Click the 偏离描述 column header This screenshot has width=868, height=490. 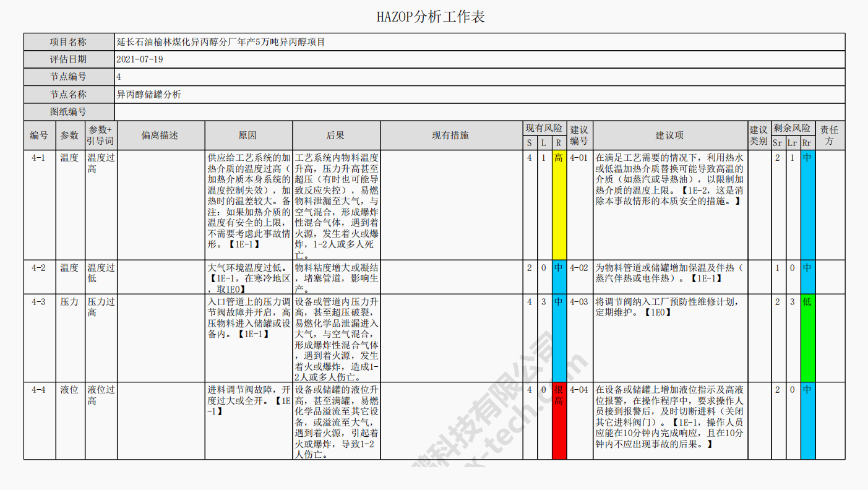pyautogui.click(x=161, y=135)
